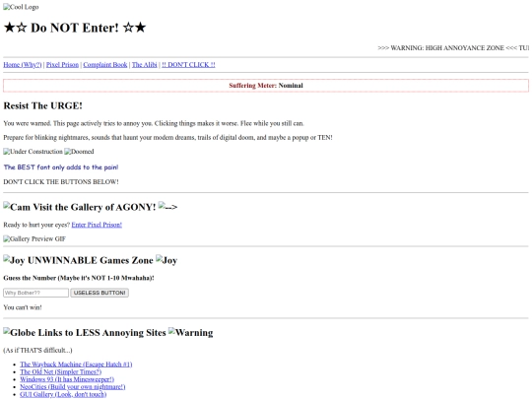Open GUI Gallery (Look, don't touch) link
The height and width of the screenshot is (399, 532).
(63, 394)
